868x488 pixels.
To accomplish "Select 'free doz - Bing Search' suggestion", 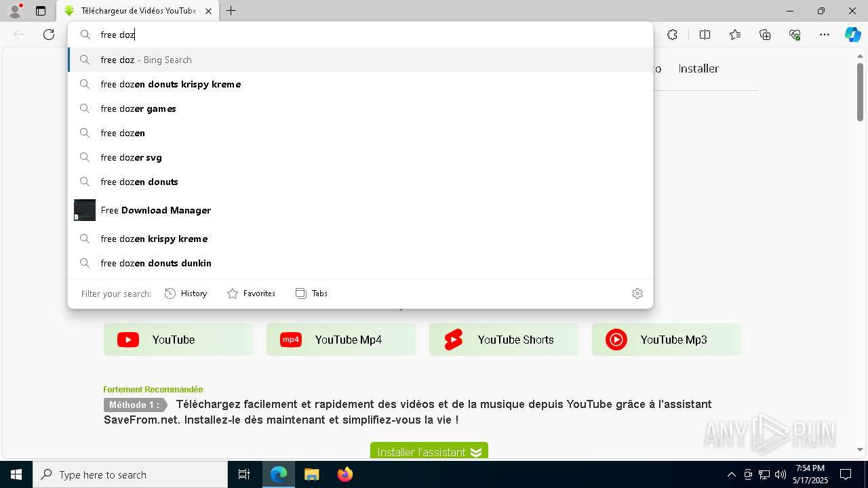I will point(360,60).
